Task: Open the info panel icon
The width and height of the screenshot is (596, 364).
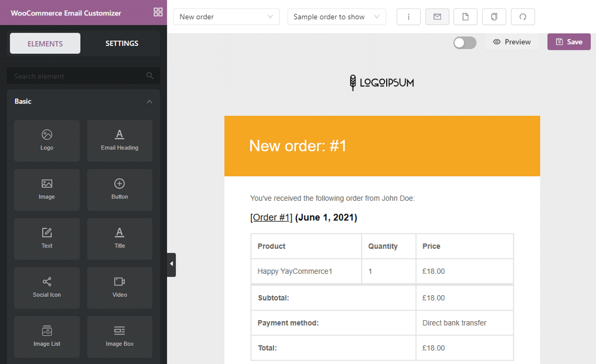Action: pyautogui.click(x=409, y=17)
